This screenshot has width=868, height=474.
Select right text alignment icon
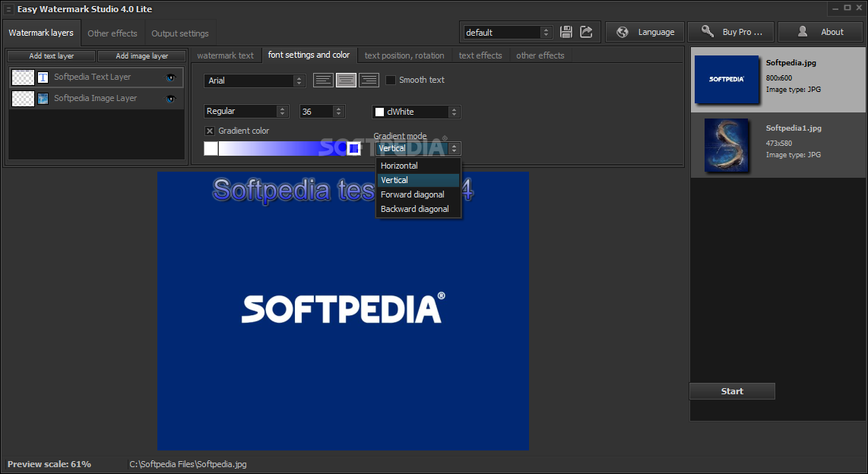tap(369, 81)
